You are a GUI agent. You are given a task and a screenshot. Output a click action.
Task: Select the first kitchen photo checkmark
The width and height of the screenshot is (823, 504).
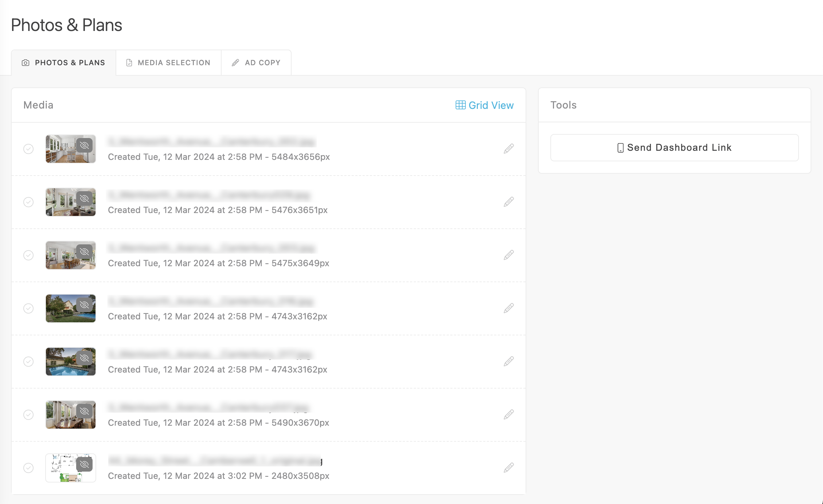pos(28,149)
